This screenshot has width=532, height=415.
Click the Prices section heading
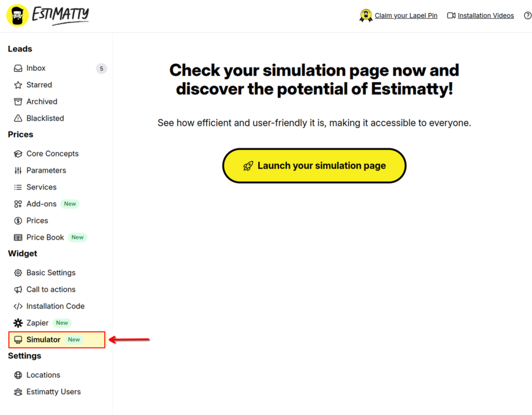point(21,135)
